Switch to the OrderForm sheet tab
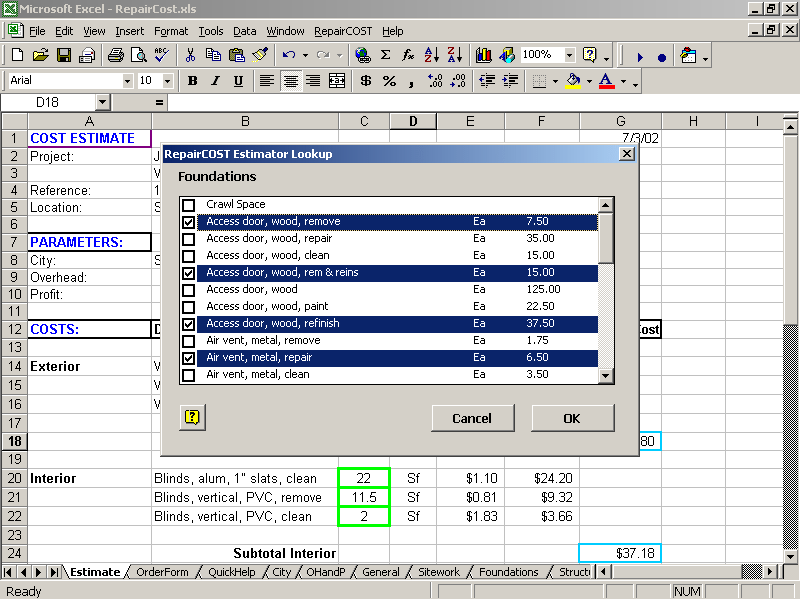800x600 pixels. [x=162, y=572]
